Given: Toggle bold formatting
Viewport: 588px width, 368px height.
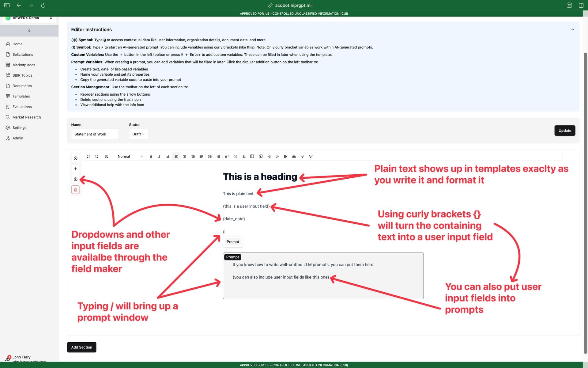Looking at the screenshot, I should [x=151, y=156].
